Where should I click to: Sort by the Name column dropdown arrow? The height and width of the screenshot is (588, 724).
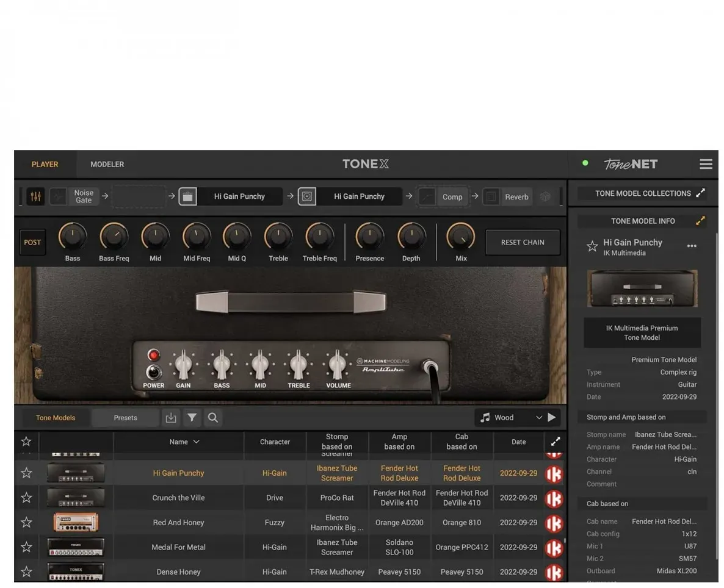(196, 442)
